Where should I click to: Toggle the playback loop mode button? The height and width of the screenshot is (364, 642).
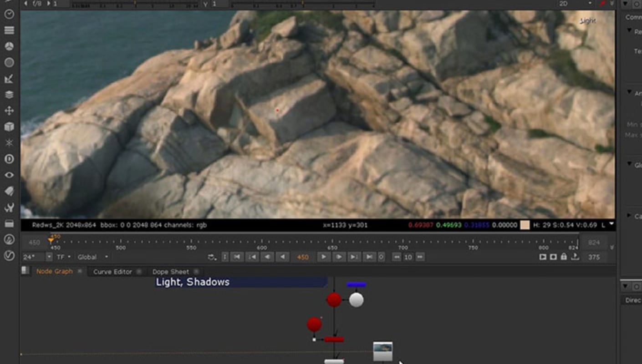coord(212,257)
